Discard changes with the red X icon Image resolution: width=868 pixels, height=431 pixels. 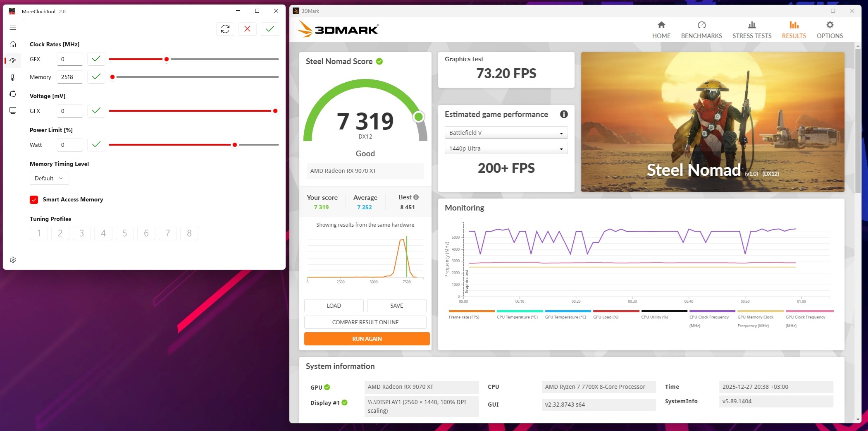247,29
